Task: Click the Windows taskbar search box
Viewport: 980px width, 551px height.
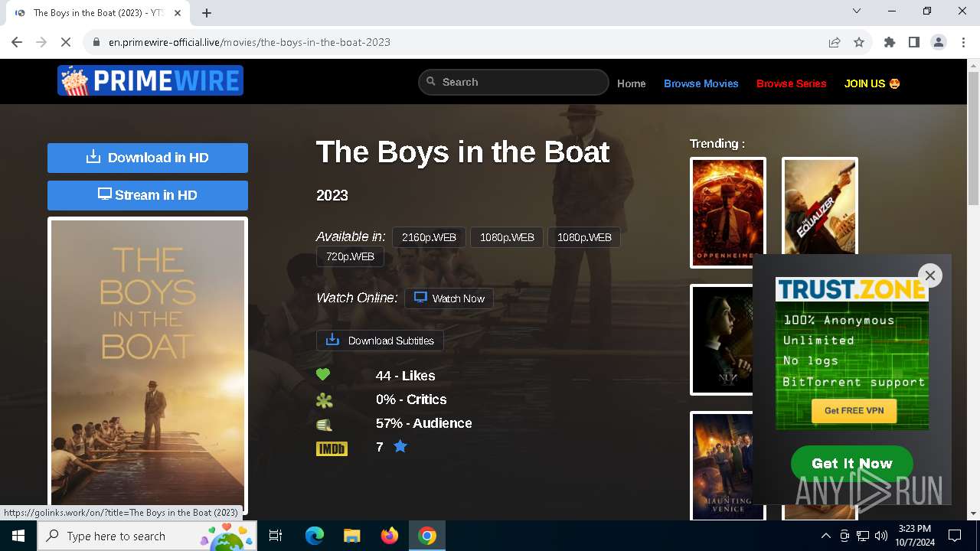Action: click(148, 536)
